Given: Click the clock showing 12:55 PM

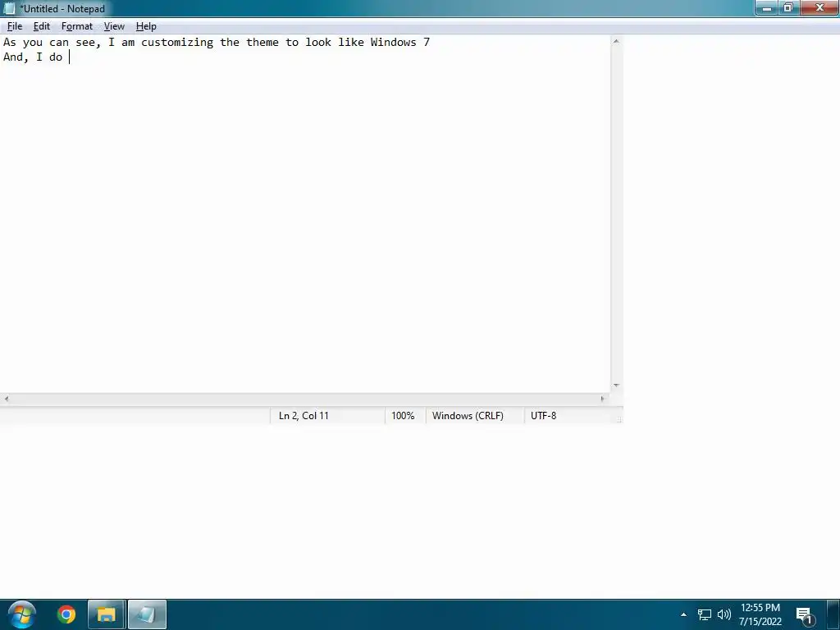Looking at the screenshot, I should [760, 614].
